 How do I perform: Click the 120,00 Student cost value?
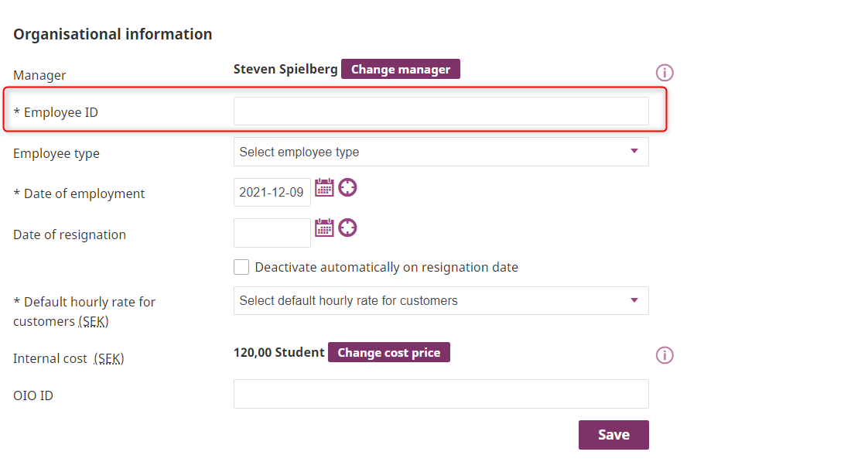point(279,353)
